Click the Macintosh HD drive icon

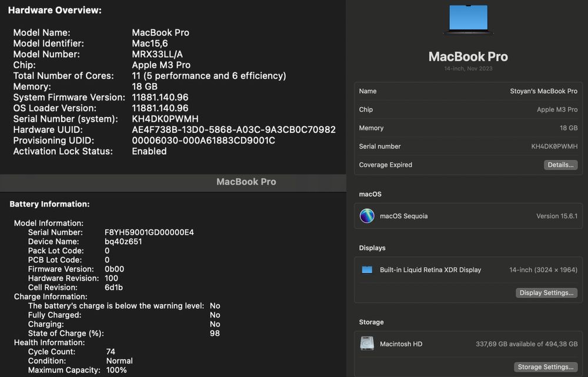click(367, 343)
